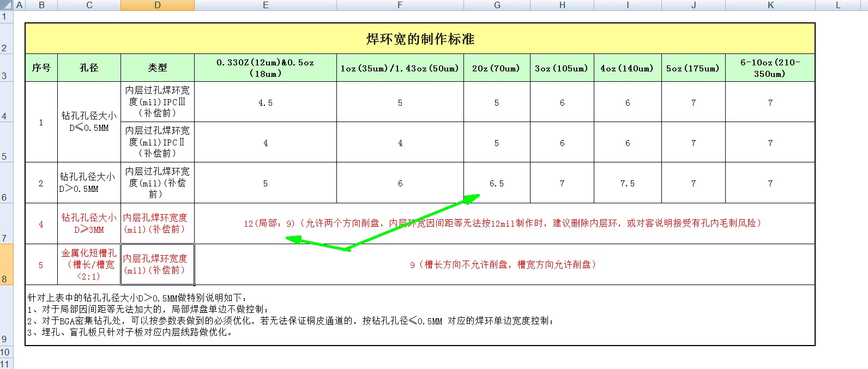Screen dimensions: 868x369
Task: Select the 5oz(175um) header cell
Action: click(x=694, y=68)
